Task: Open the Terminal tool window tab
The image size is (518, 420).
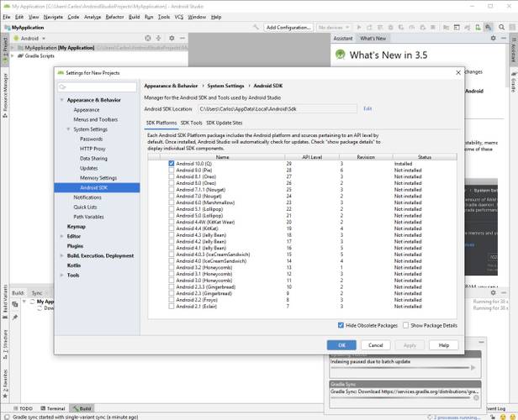Action: tap(53, 408)
